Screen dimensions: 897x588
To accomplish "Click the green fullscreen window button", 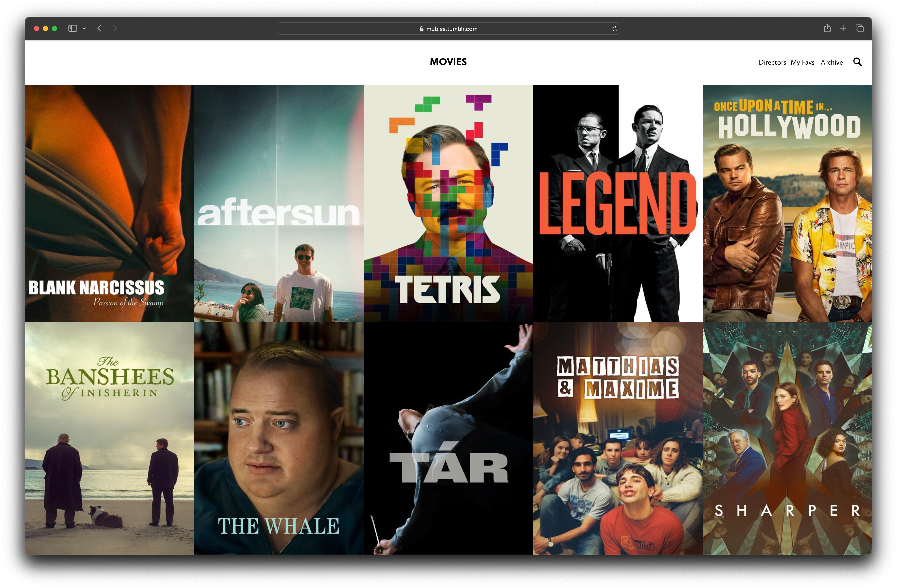I will tap(54, 29).
